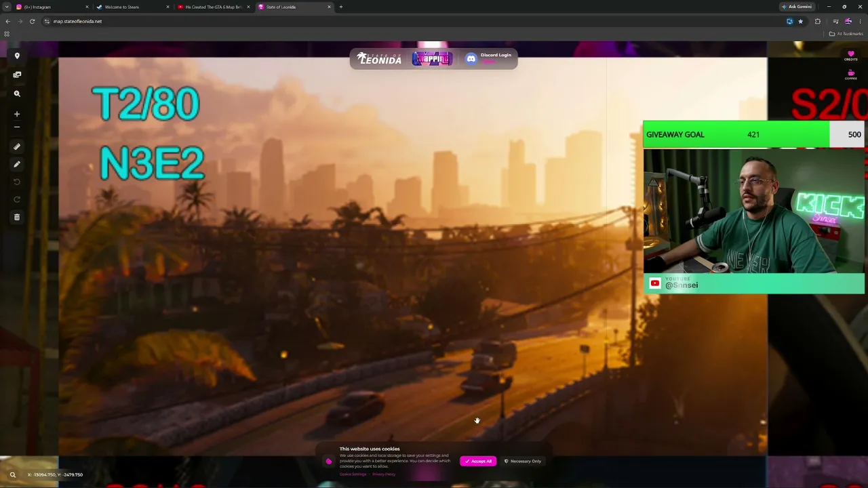The image size is (868, 488).
Task: Open the browser Extensions puzzle icon
Action: pyautogui.click(x=817, y=21)
